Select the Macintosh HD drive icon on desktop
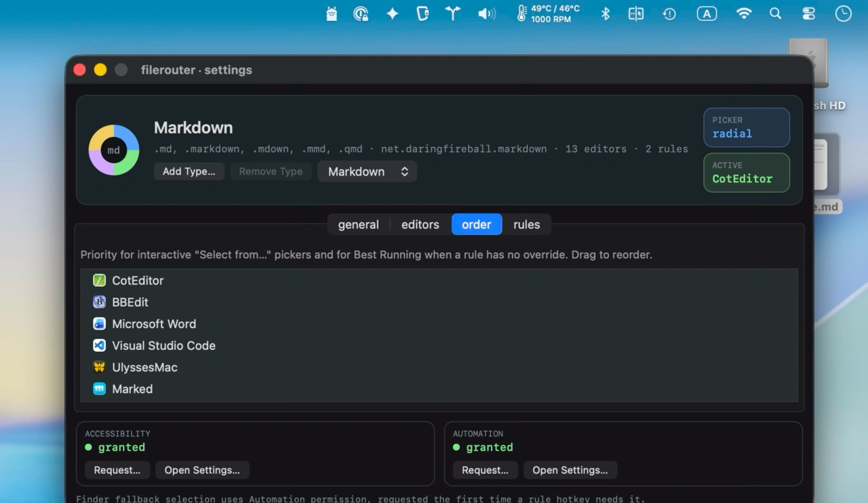Image resolution: width=868 pixels, height=503 pixels. [808, 64]
